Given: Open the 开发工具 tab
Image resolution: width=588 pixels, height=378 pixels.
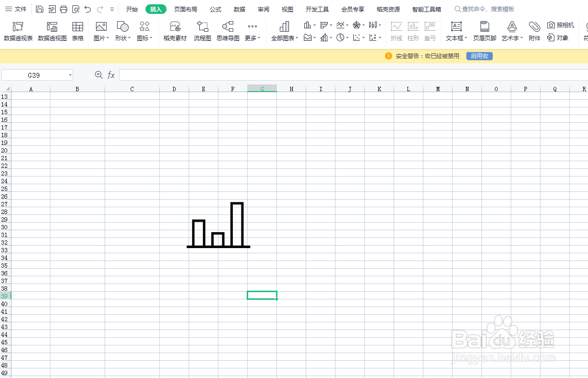Looking at the screenshot, I should (317, 9).
